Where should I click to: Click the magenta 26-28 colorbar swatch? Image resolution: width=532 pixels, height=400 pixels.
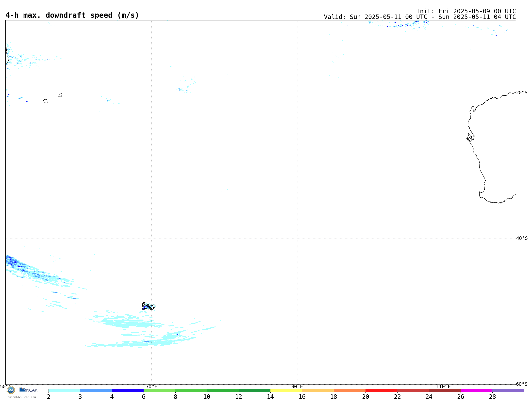pyautogui.click(x=476, y=390)
